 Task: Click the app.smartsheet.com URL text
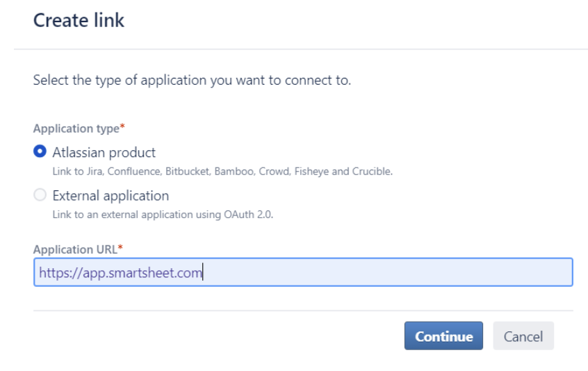click(121, 272)
